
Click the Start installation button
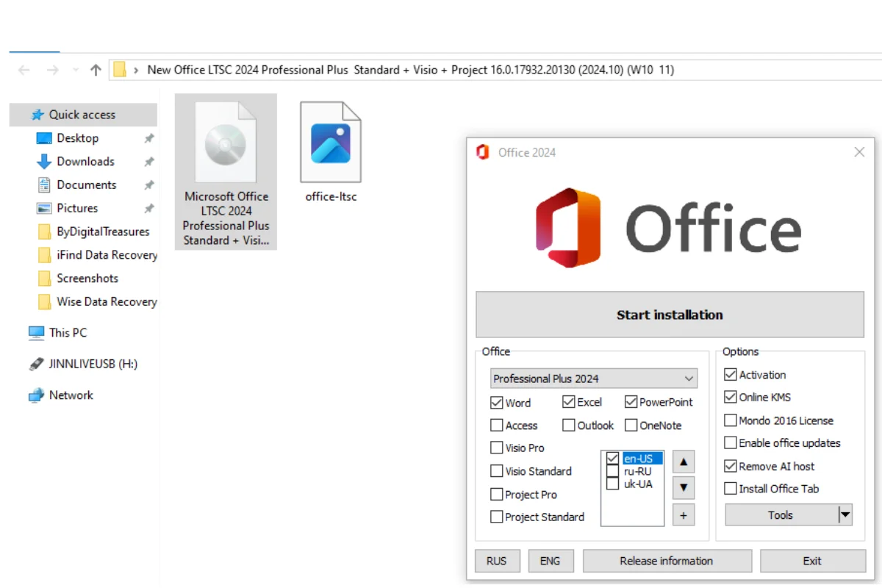click(670, 315)
